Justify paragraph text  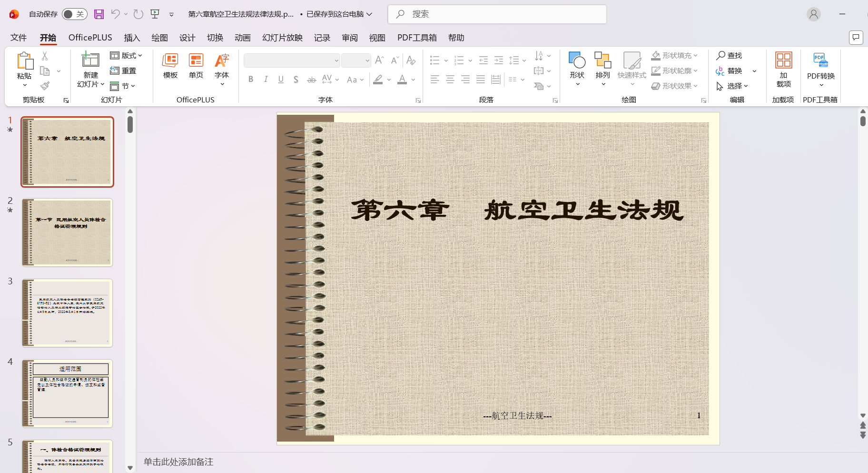[x=481, y=80]
